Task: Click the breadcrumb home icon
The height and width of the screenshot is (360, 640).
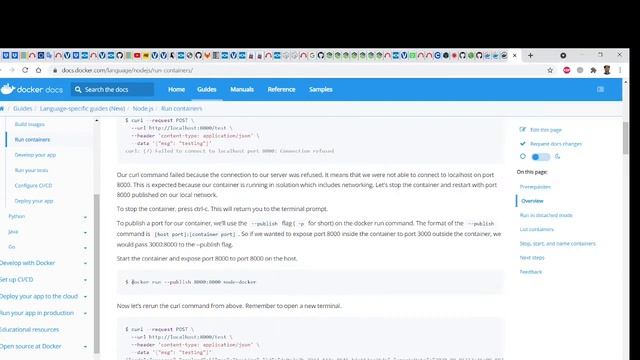Action: click(x=2, y=109)
